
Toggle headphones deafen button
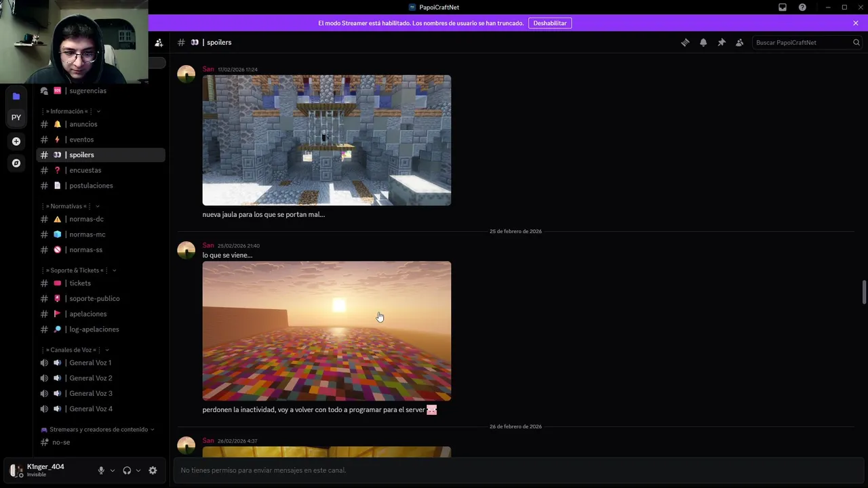(127, 470)
